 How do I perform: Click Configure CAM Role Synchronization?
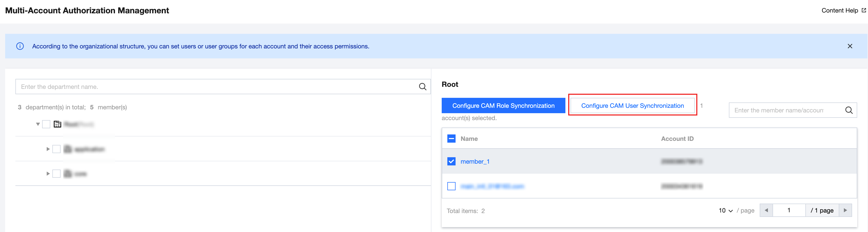coord(503,105)
